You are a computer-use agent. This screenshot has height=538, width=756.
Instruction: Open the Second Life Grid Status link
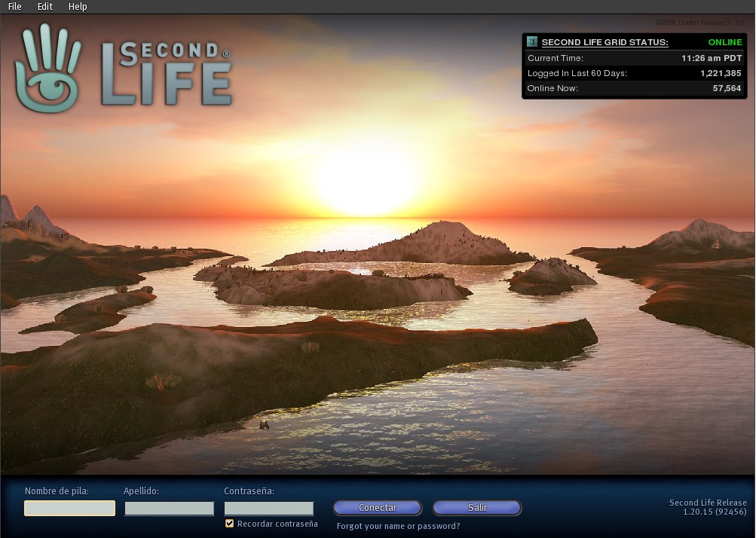click(604, 42)
